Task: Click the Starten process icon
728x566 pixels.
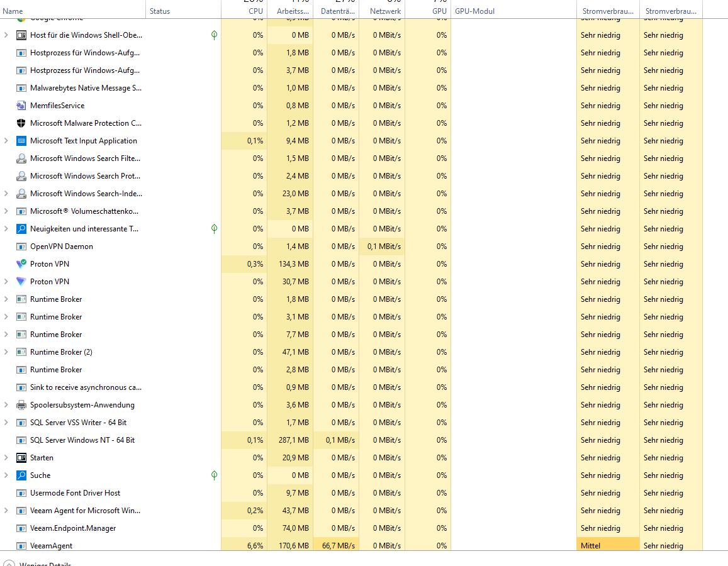Action: pyautogui.click(x=21, y=458)
